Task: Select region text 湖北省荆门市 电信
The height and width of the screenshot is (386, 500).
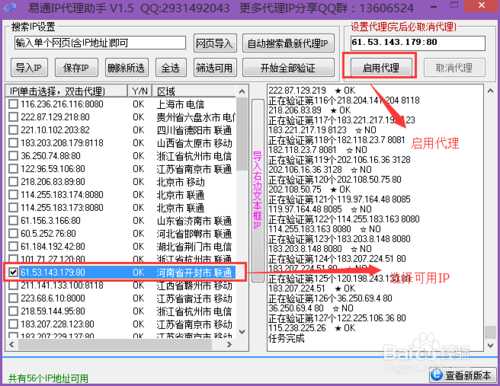Action: point(194,247)
